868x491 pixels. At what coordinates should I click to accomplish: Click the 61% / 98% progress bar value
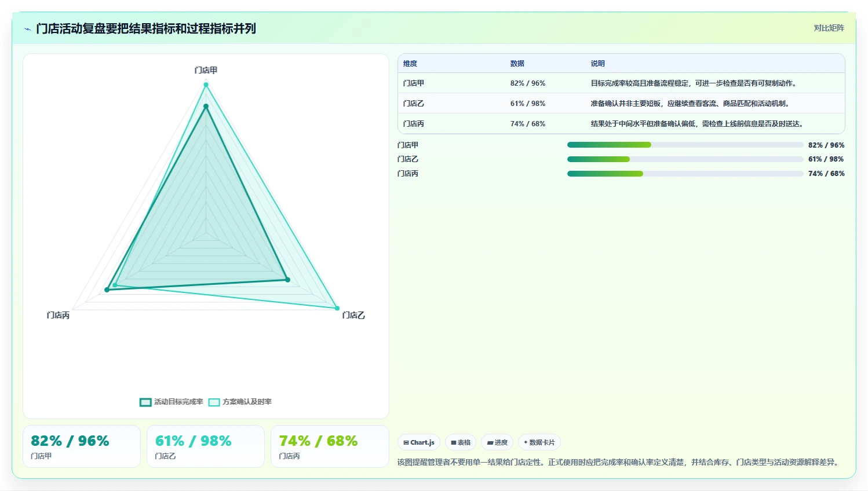[x=826, y=159]
